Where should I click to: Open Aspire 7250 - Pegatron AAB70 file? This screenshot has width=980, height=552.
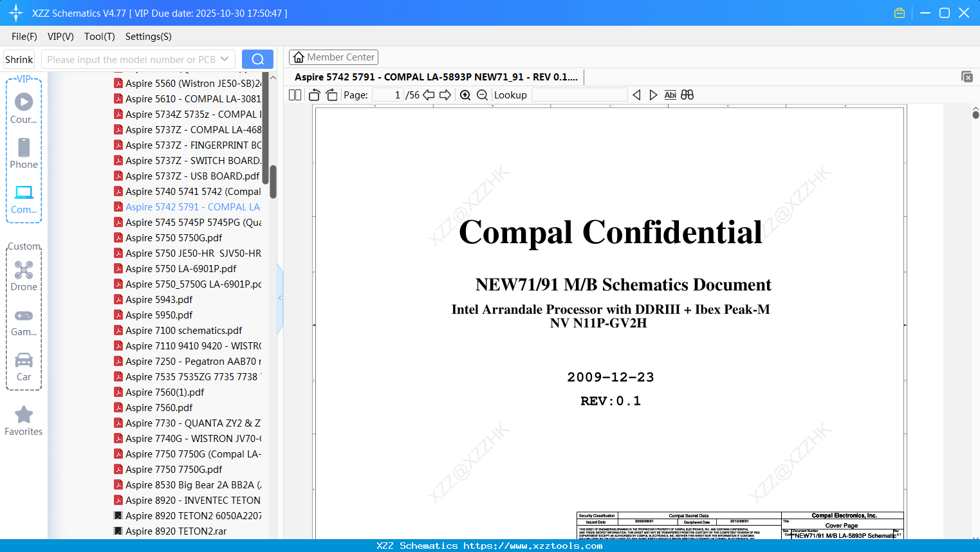188,362
